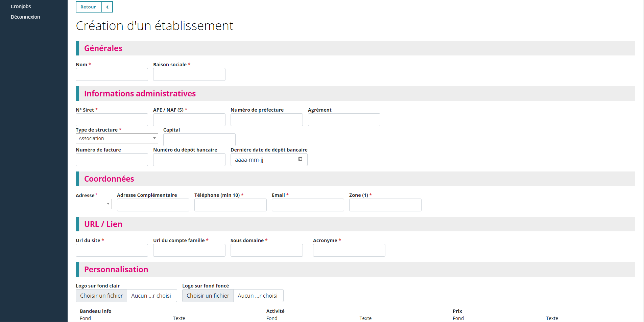Open the Adresse dropdown
This screenshot has width=644, height=322.
(94, 204)
